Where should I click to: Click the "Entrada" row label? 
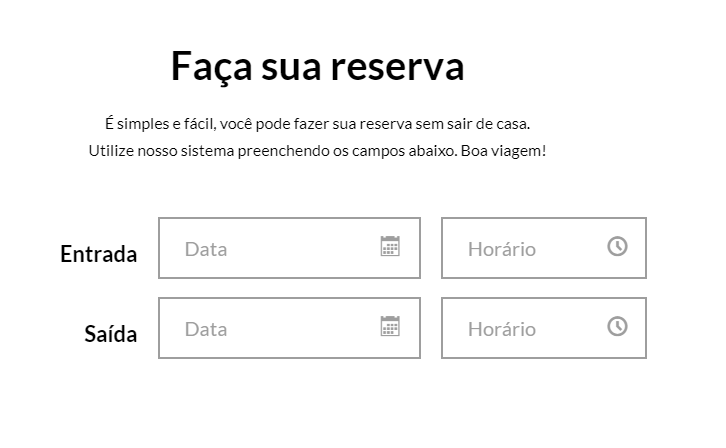(x=98, y=254)
